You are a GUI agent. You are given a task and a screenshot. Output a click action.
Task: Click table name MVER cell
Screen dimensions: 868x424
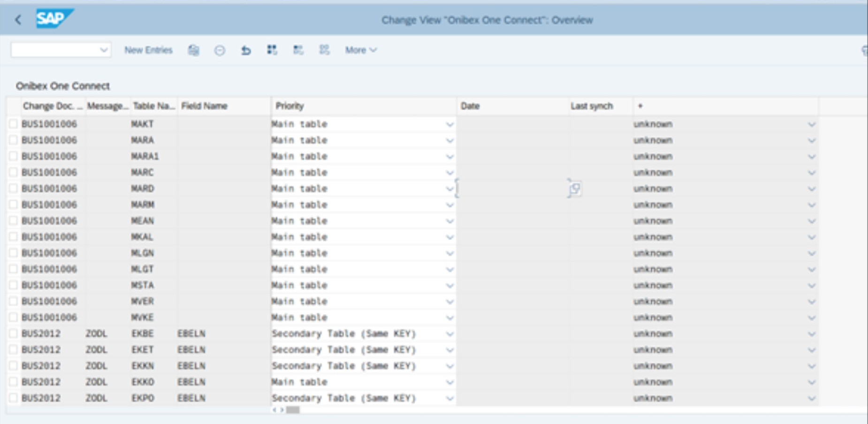point(154,301)
